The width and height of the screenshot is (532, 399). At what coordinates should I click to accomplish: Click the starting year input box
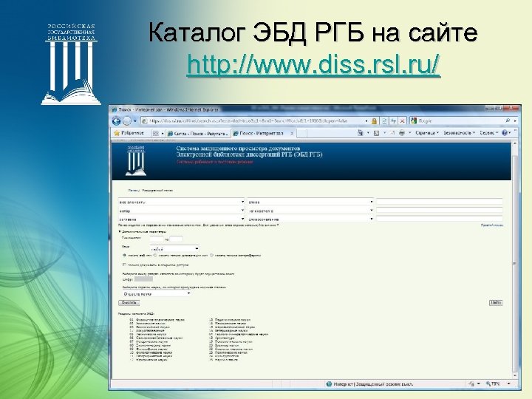pos(157,239)
